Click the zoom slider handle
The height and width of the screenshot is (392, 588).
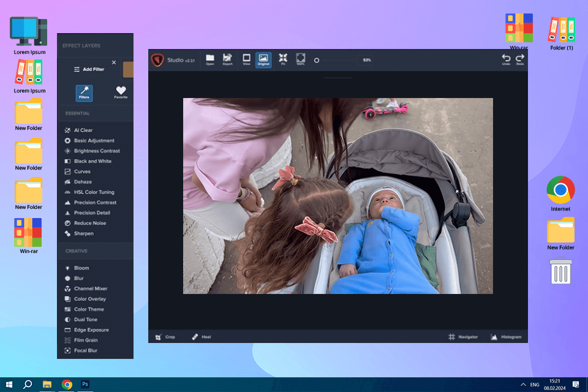pos(317,60)
